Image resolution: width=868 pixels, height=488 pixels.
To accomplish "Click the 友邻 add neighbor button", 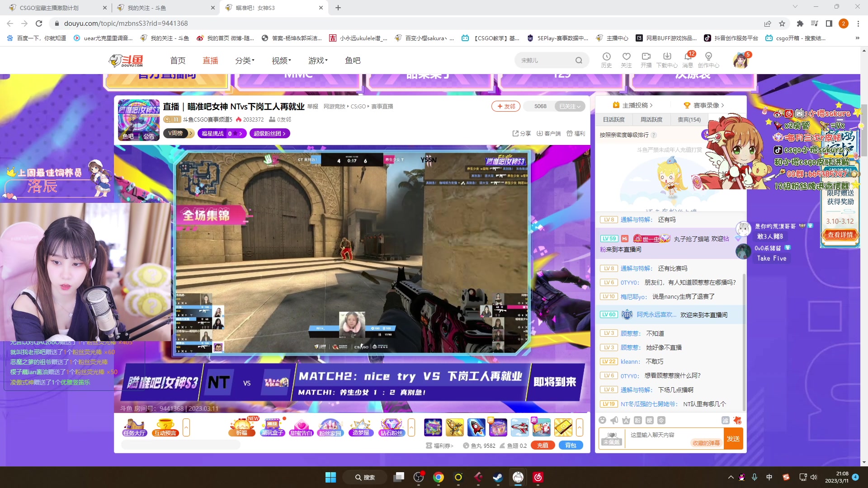I will click(x=506, y=106).
